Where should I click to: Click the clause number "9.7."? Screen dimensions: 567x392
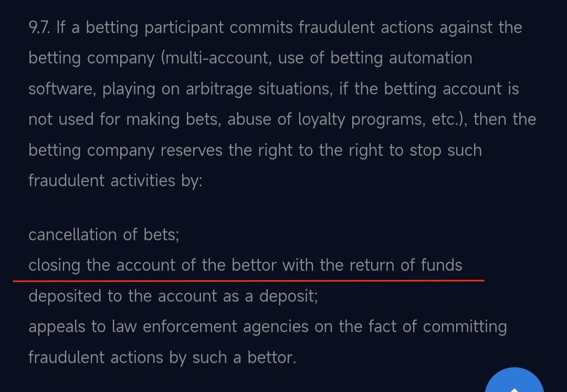point(40,27)
